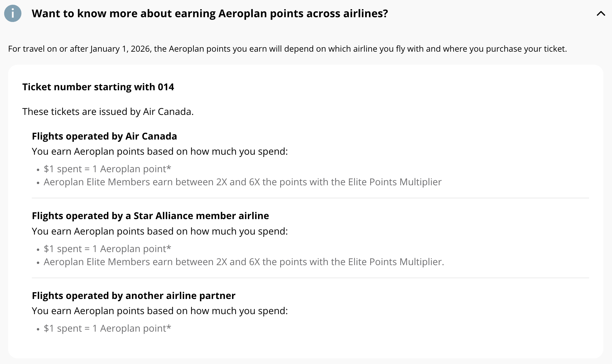Click the "Star Alliance member airline" heading
This screenshot has height=364, width=612.
[x=150, y=216]
